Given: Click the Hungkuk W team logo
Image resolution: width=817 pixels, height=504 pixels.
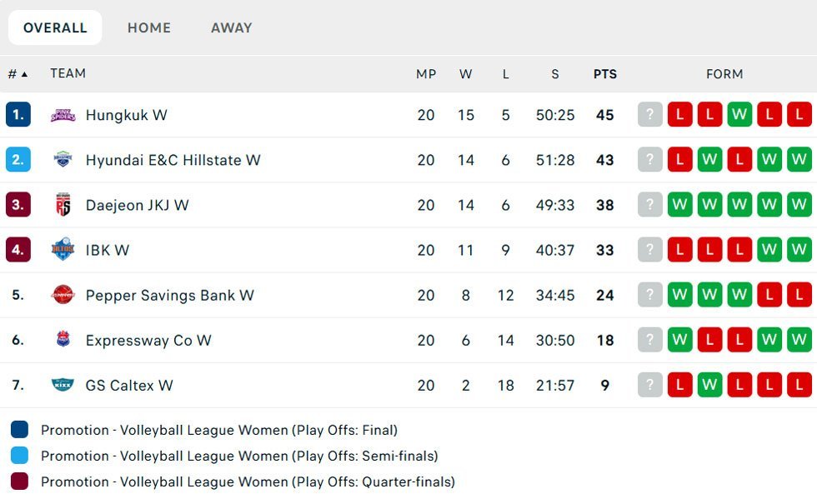Looking at the screenshot, I should coord(63,115).
